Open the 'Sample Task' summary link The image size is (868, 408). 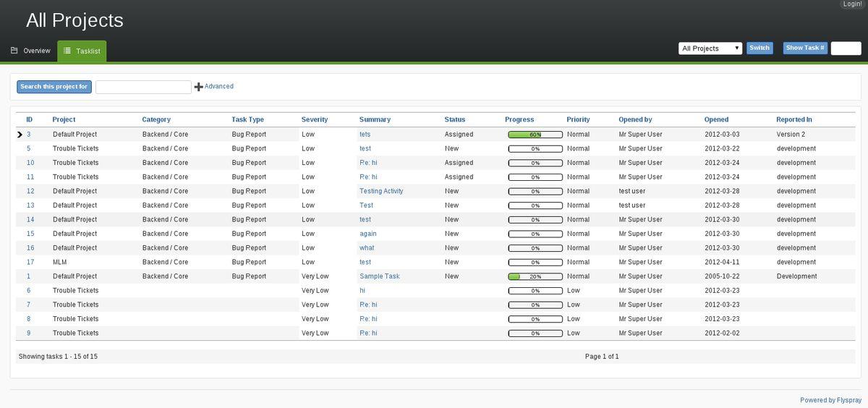click(380, 276)
